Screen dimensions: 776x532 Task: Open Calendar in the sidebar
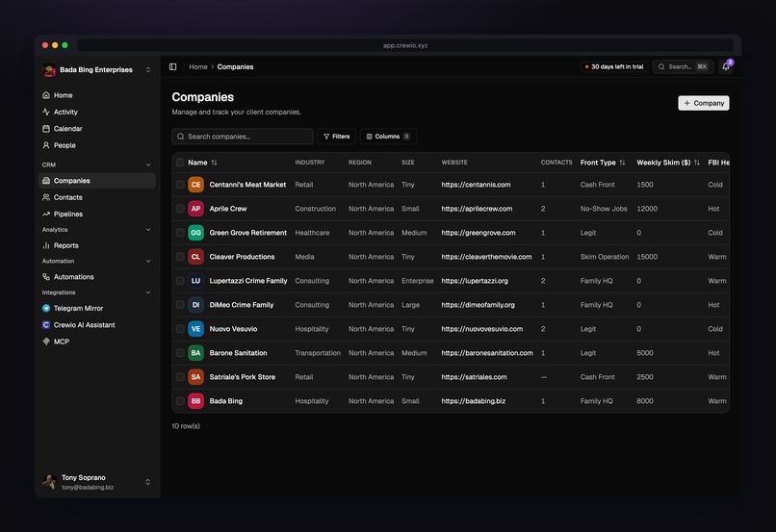[96, 129]
